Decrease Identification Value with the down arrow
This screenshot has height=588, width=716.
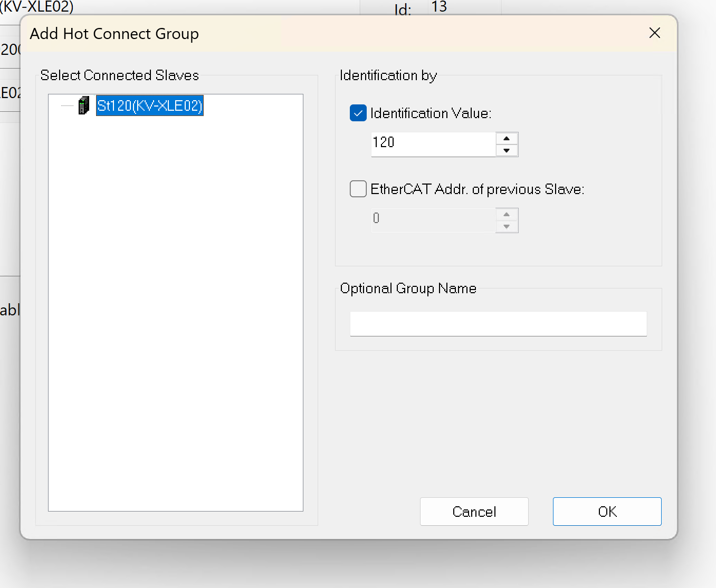(x=507, y=151)
